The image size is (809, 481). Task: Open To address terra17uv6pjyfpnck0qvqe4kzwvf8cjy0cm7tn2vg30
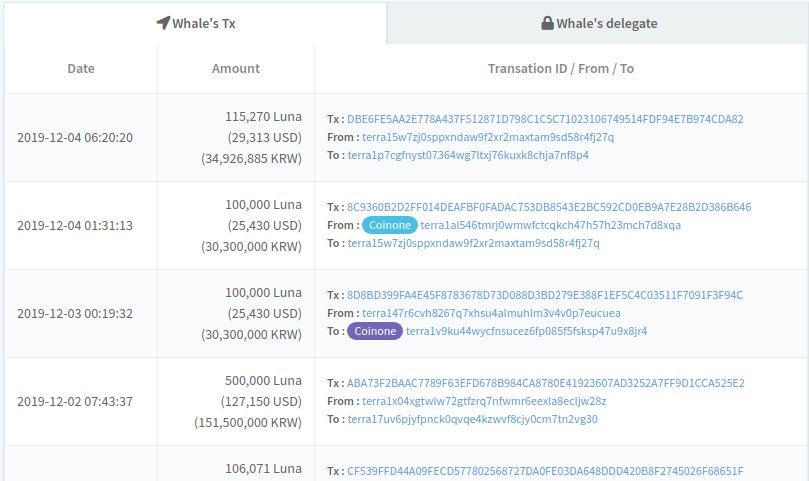point(472,420)
